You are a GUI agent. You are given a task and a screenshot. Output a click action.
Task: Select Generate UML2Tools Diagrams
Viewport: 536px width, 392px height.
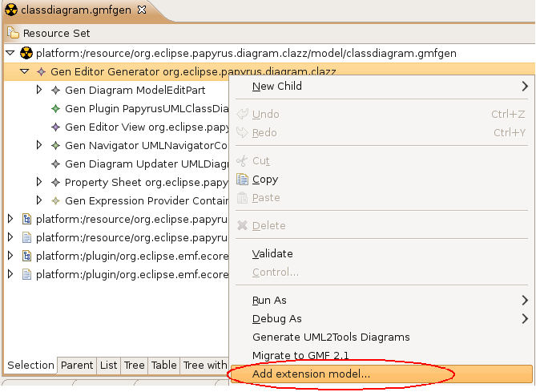(x=381, y=337)
